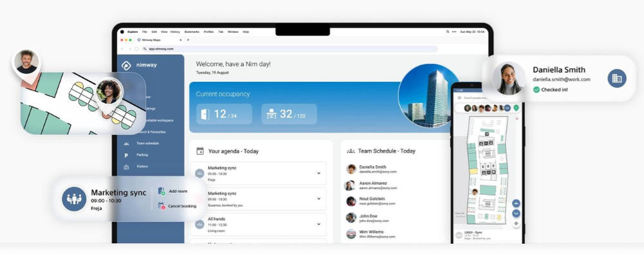Viewport: 644px width, 267px height.
Task: Open Nout Golstein in Team Schedule
Action: 372,201
